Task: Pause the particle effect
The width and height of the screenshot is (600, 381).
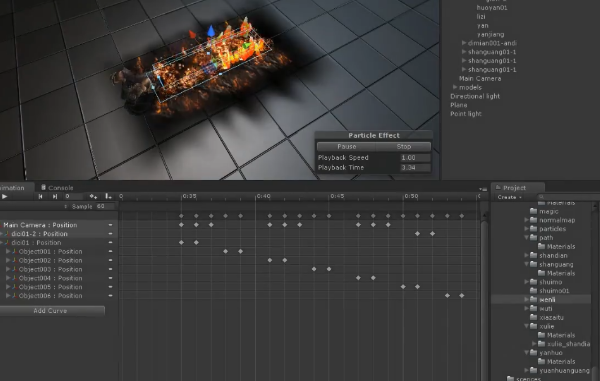Action: pyautogui.click(x=346, y=147)
